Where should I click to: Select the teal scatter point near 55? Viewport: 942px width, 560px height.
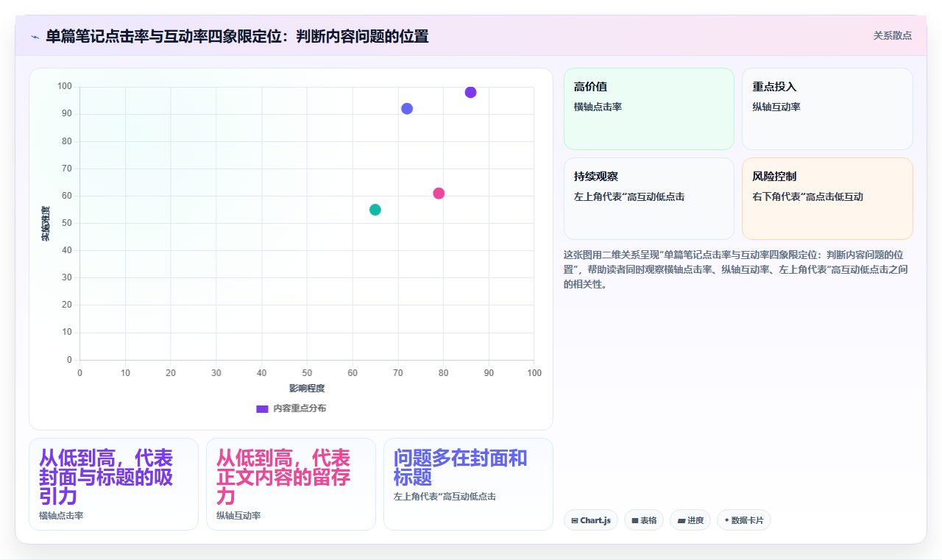coord(375,210)
